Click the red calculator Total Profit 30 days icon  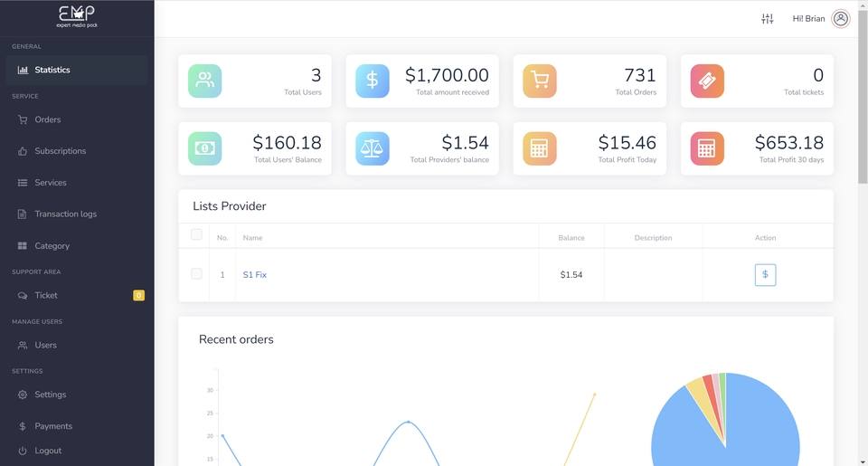point(707,148)
